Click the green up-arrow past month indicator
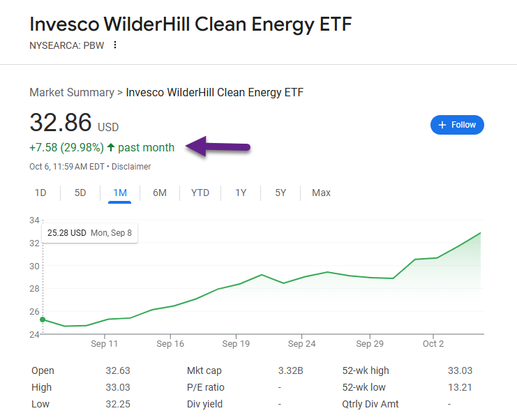This screenshot has height=420, width=517. click(111, 147)
